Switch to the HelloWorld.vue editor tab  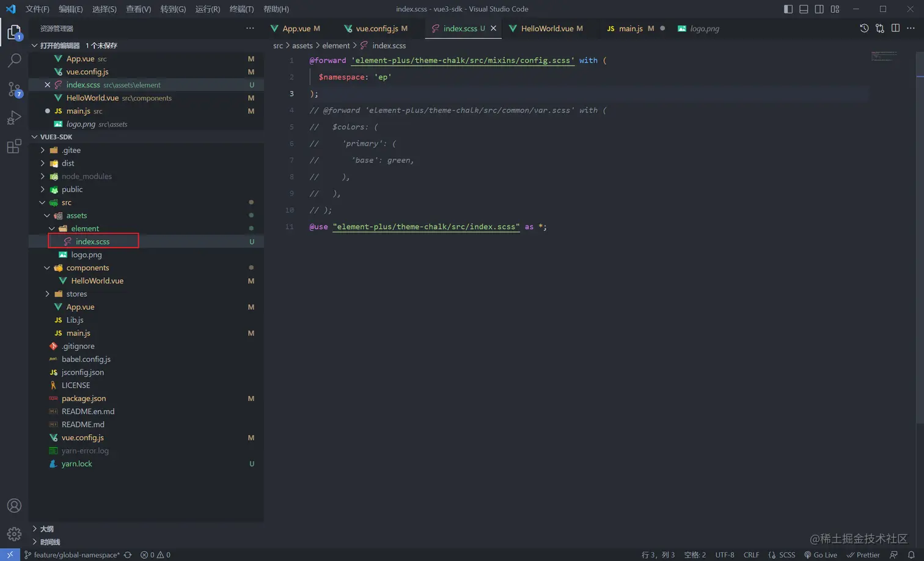547,28
